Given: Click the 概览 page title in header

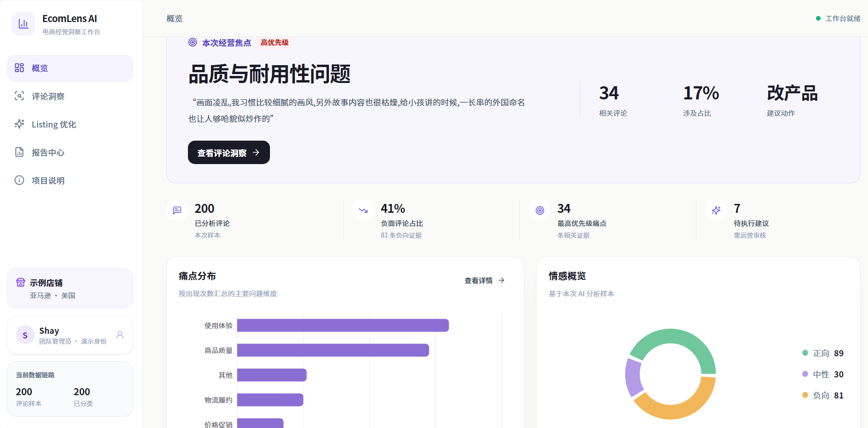Looking at the screenshot, I should 174,18.
